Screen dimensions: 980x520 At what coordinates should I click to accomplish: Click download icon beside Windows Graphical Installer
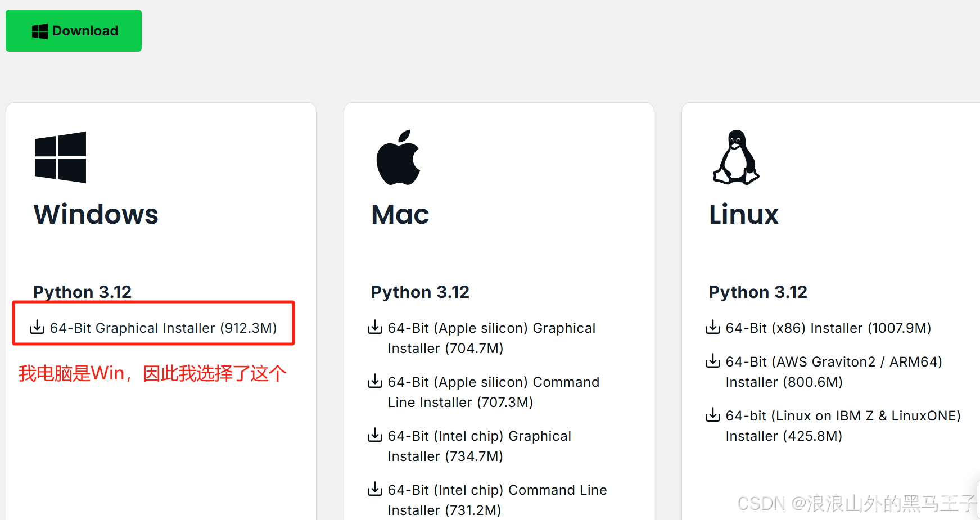[37, 327]
